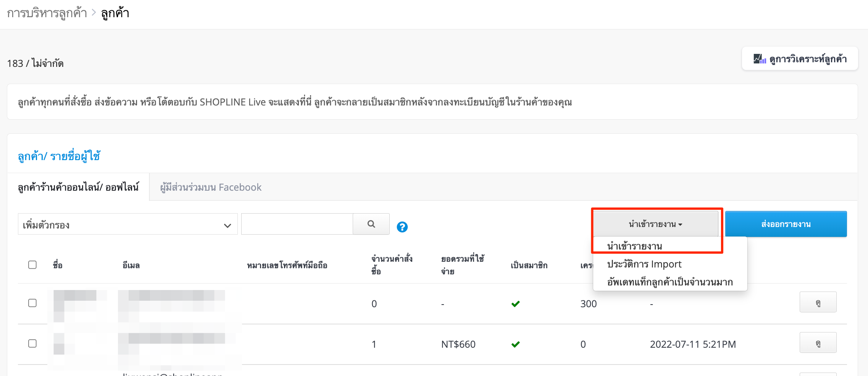Viewport: 868px width, 376px height.
Task: Open ดูการวิเคราะห์ลูกค้า analytics button
Action: 800,59
